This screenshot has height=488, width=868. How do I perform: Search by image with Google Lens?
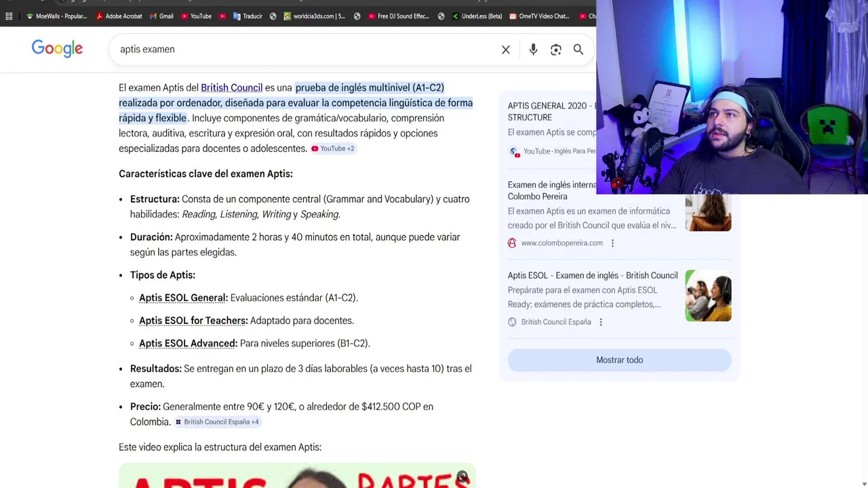(x=556, y=49)
